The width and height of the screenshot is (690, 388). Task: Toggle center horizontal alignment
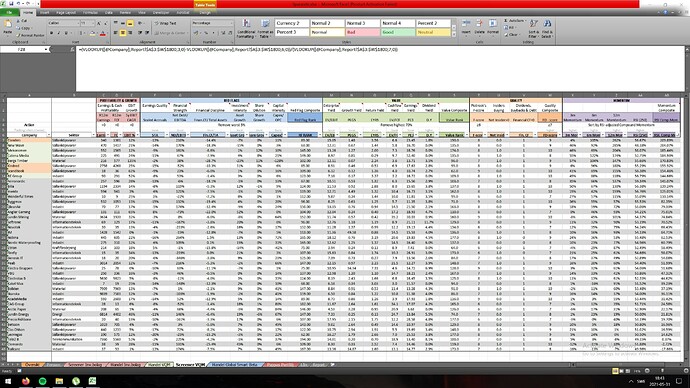[x=123, y=33]
